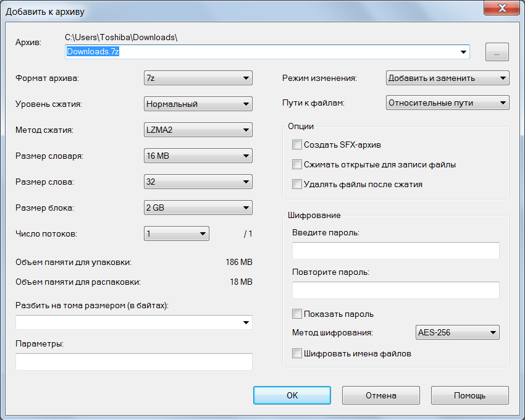The width and height of the screenshot is (525, 420).
Task: Expand the Уровень сжатия dropdown
Action: point(198,104)
